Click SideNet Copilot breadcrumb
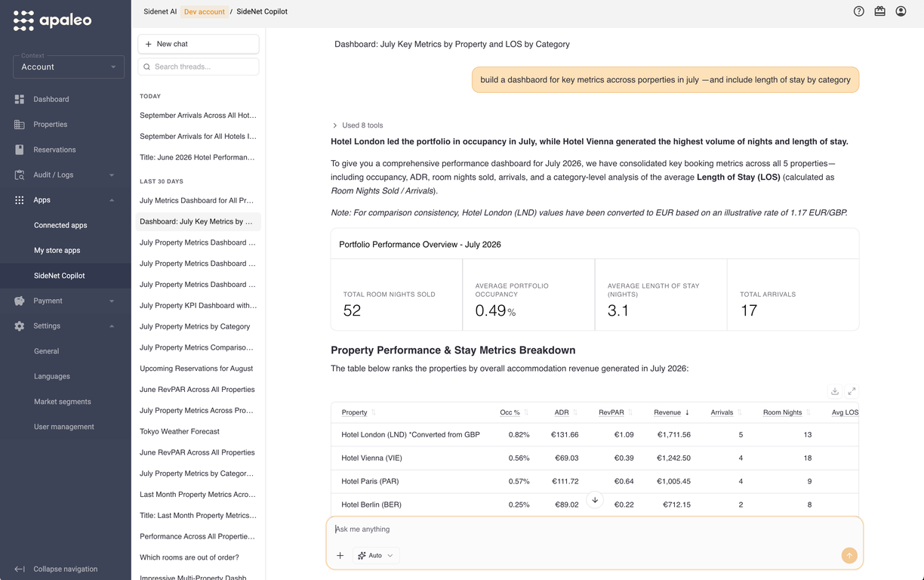This screenshot has width=924, height=580. (x=262, y=11)
